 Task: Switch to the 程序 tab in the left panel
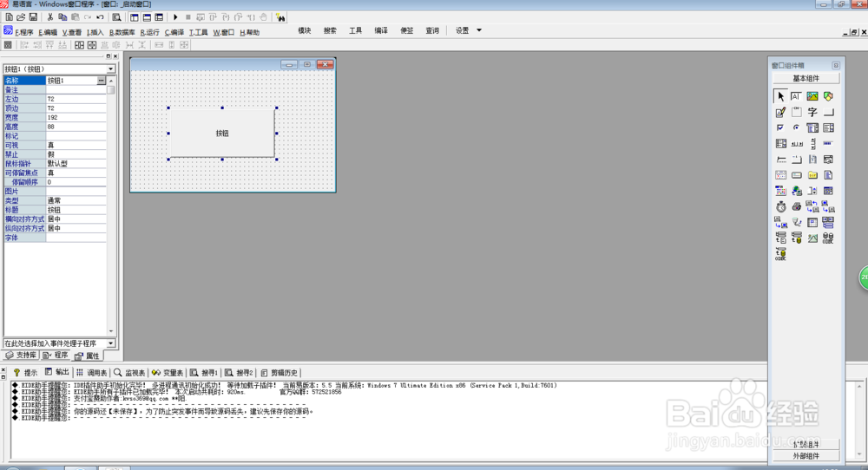point(56,355)
